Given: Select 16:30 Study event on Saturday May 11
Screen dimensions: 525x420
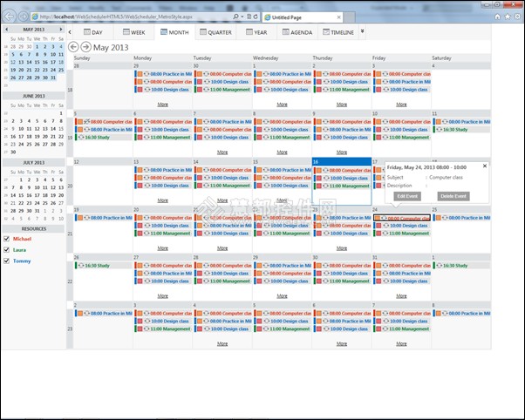Looking at the screenshot, I should point(461,130).
